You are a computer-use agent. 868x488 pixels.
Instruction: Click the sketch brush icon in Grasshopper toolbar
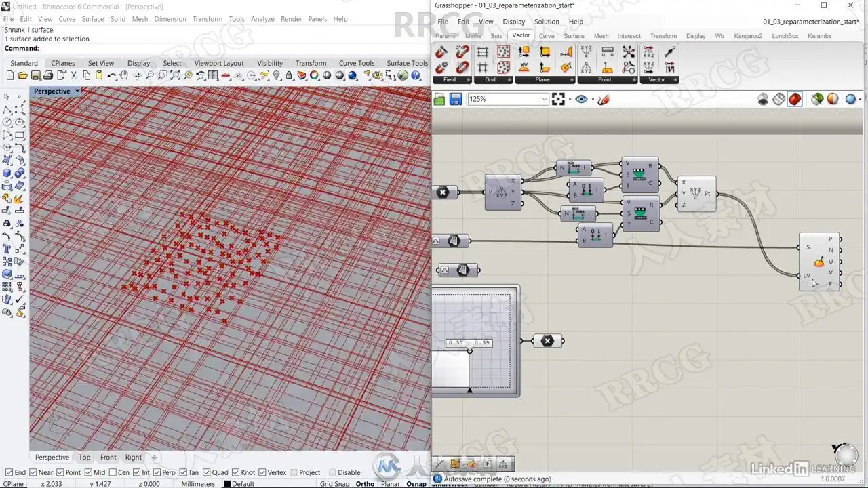point(604,100)
